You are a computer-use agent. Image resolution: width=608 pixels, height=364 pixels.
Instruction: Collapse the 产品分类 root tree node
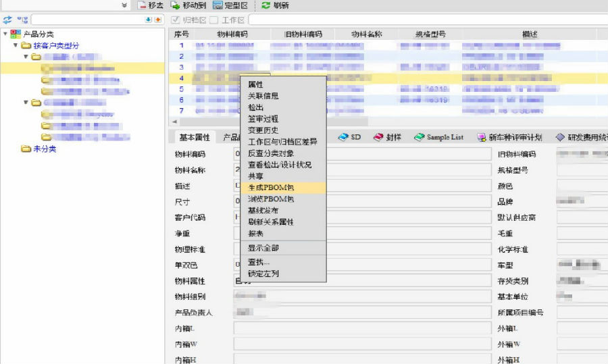click(5, 34)
